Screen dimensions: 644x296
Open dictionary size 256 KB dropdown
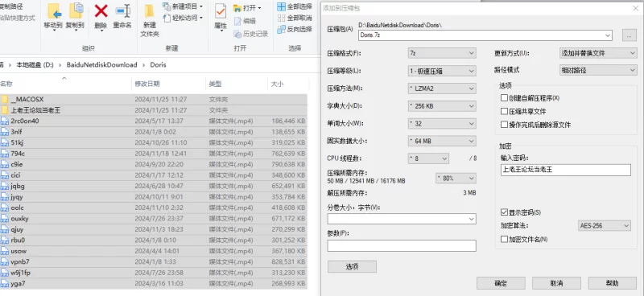(442, 106)
